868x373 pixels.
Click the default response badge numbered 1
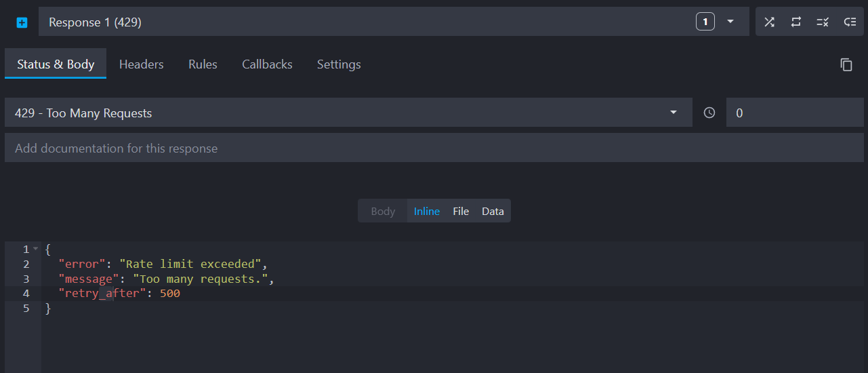click(705, 22)
